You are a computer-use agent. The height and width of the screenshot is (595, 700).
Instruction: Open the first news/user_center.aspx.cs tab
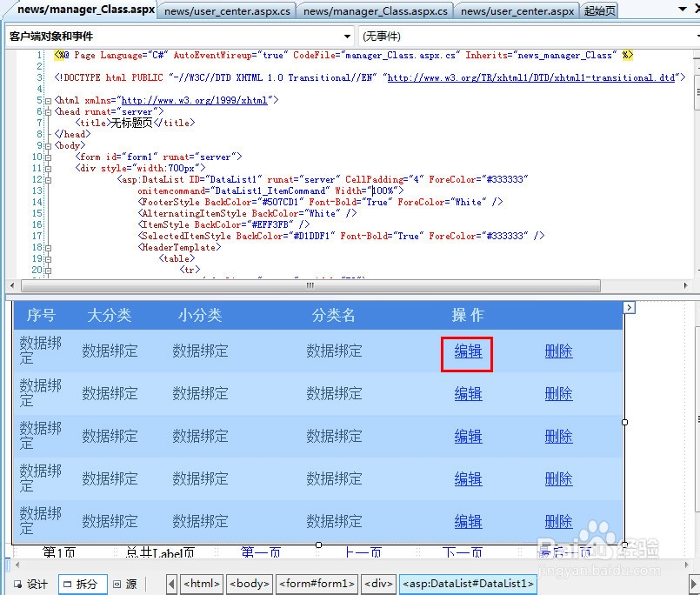[227, 11]
